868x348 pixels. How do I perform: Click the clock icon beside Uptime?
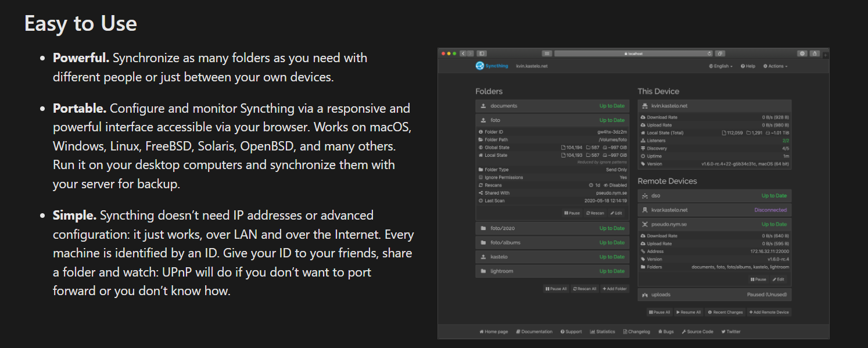point(643,156)
